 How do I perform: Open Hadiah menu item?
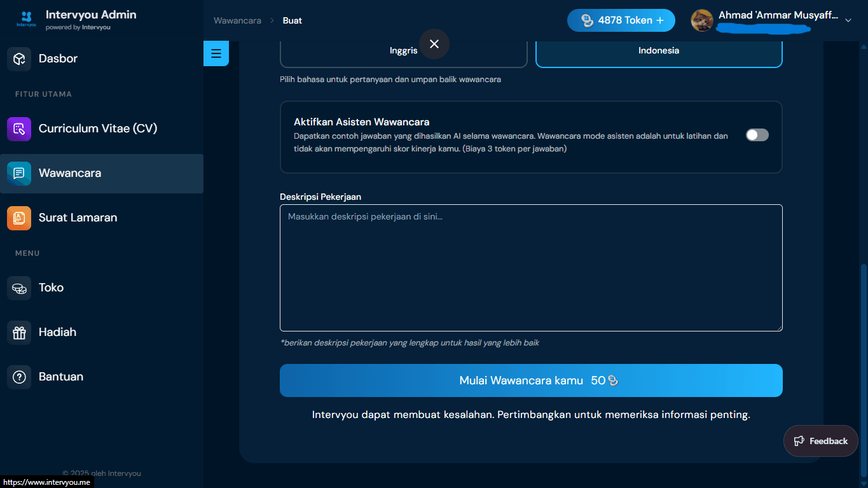102,332
